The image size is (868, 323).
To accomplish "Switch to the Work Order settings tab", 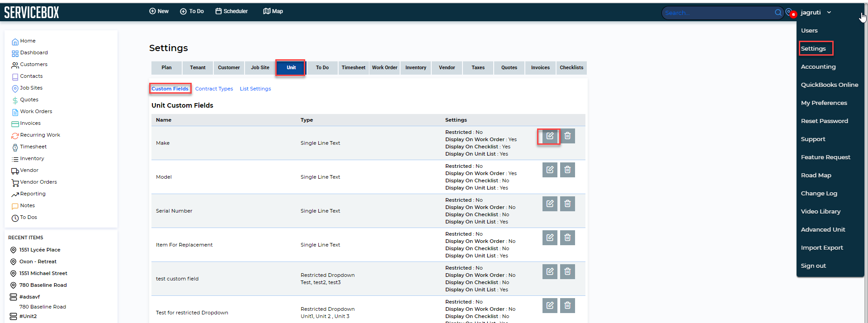I will pyautogui.click(x=385, y=68).
